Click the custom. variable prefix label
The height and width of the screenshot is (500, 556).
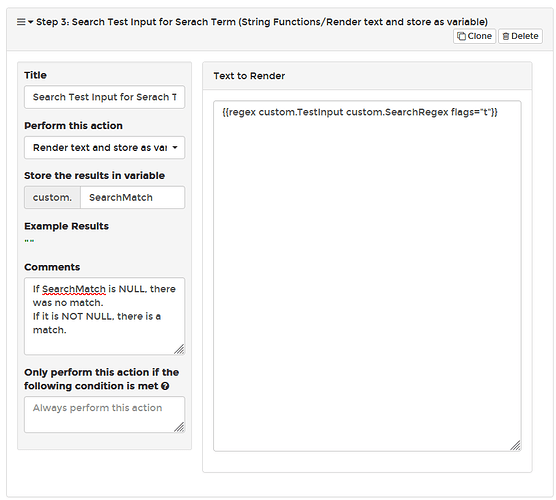tap(52, 198)
